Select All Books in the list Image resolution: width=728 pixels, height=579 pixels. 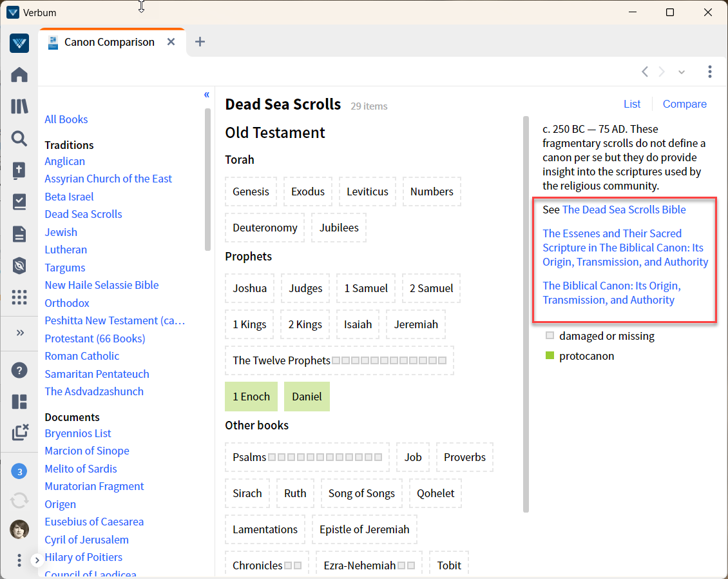(x=66, y=119)
